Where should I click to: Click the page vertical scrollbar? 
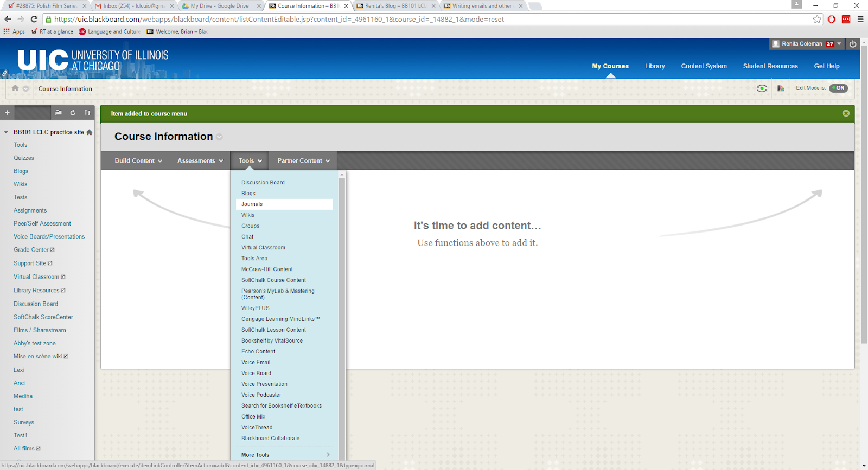[x=864, y=195]
